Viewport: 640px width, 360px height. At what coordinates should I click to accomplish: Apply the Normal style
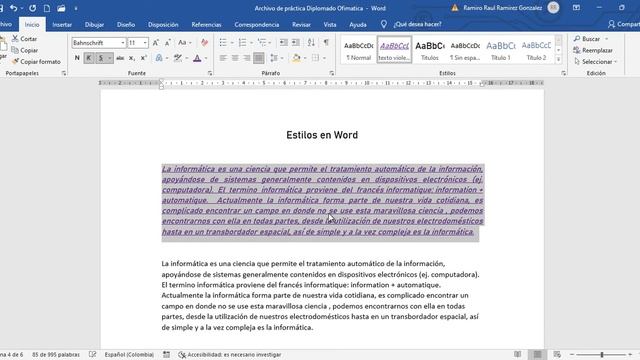358,50
